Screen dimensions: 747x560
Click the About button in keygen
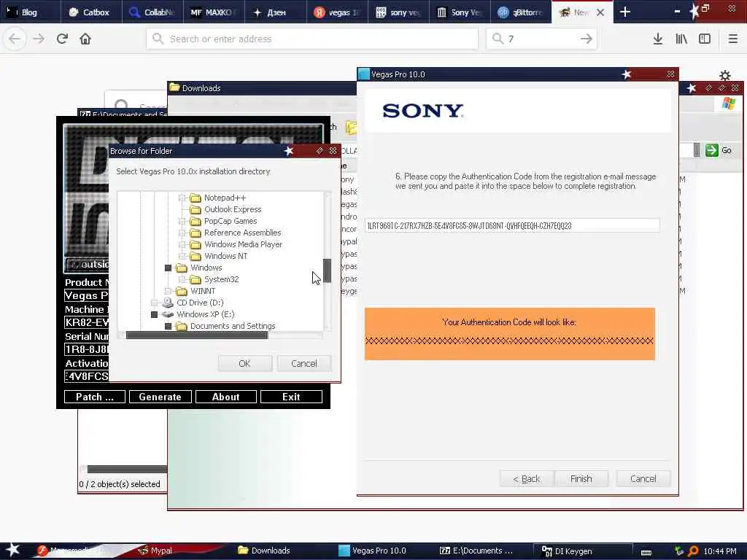click(226, 397)
